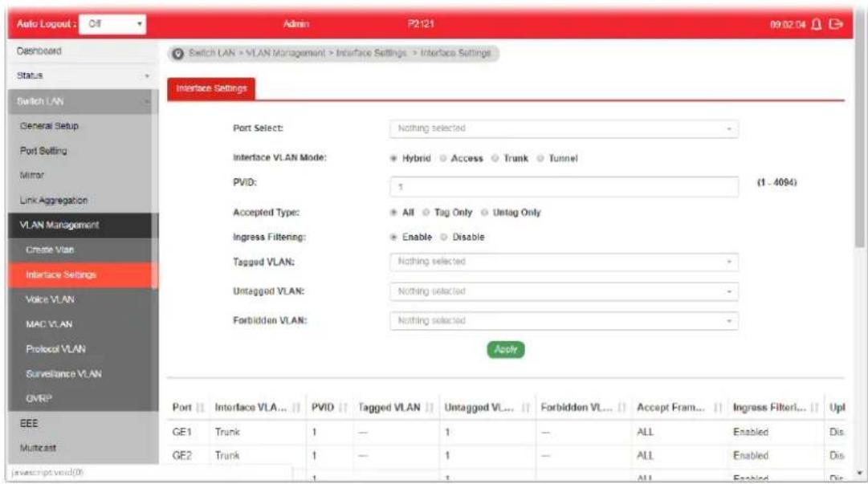Select Access interface VLAN mode
Viewport: 868px width, 484px height.
click(x=443, y=159)
